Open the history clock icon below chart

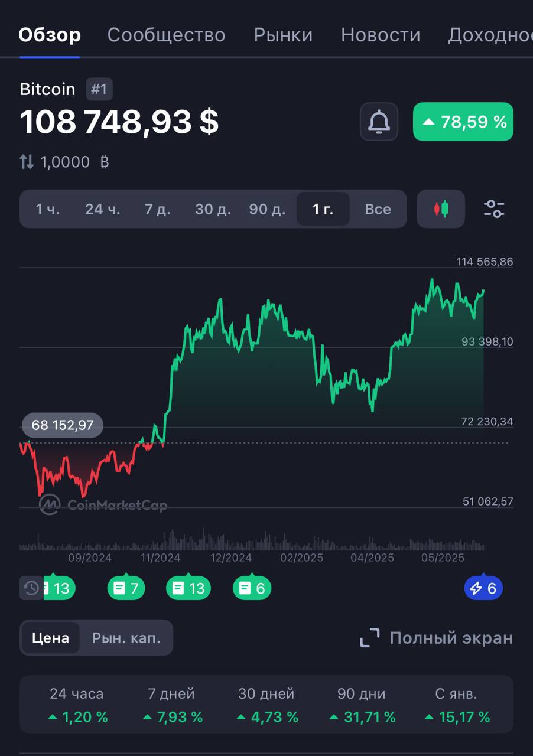point(31,588)
